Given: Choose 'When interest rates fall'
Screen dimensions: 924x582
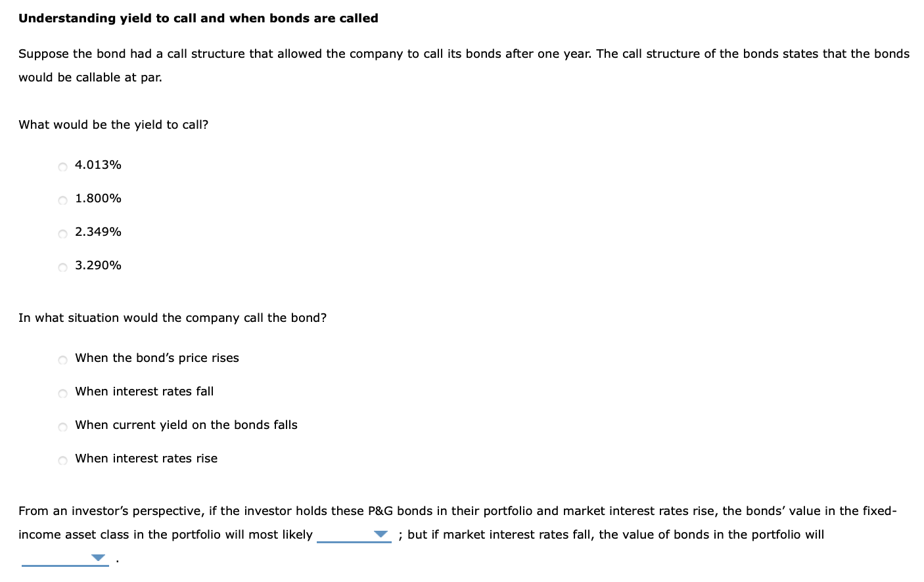Looking at the screenshot, I should pos(62,393).
